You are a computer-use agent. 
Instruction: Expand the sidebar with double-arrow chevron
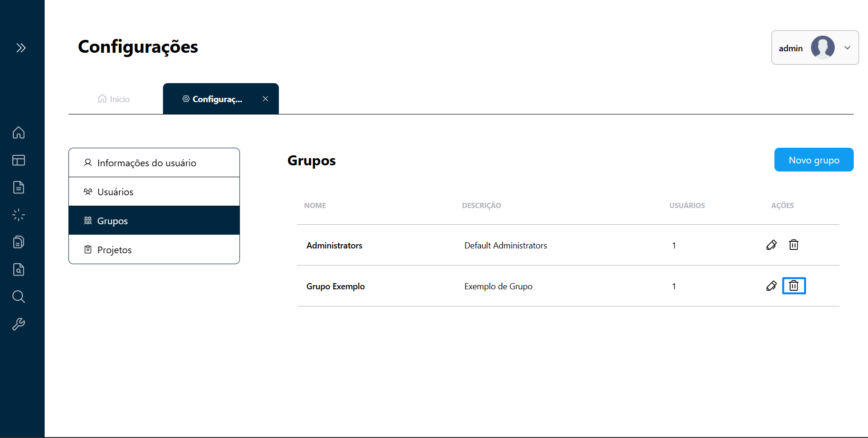(x=21, y=48)
